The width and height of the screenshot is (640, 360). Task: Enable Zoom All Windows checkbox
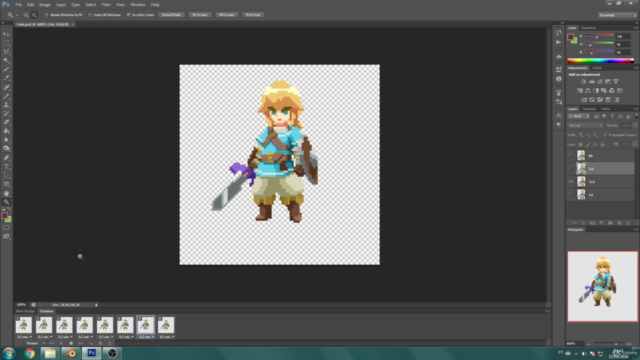[x=90, y=15]
